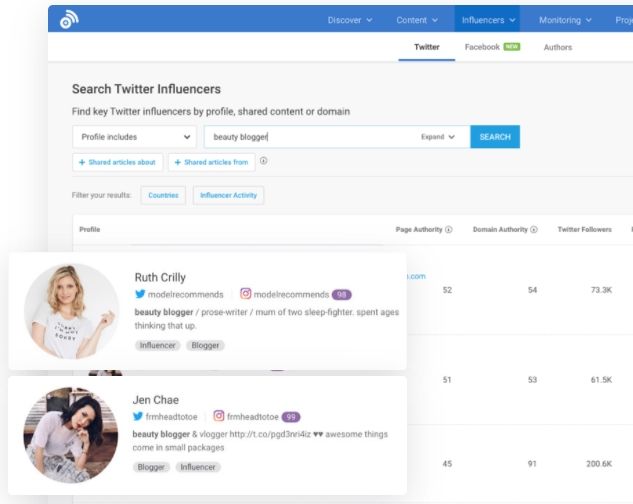Image resolution: width=633 pixels, height=504 pixels.
Task: Open the Countries filter
Action: click(x=163, y=195)
